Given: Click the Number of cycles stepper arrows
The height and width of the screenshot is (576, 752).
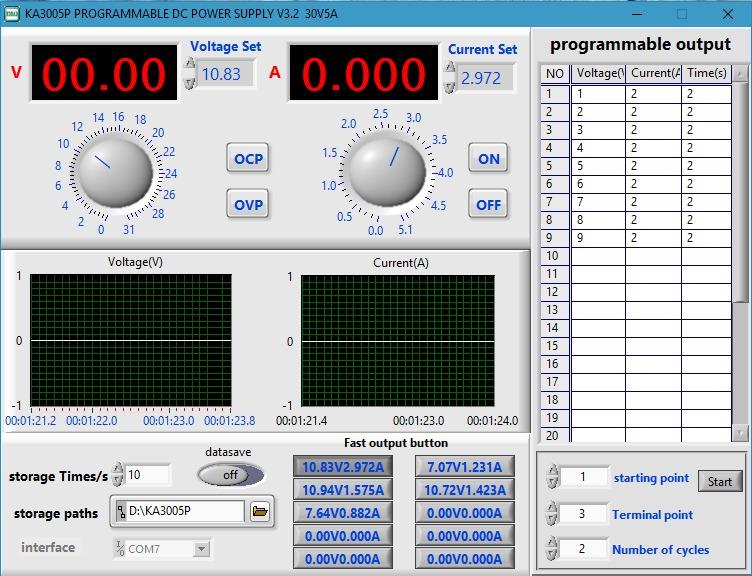Looking at the screenshot, I should pos(552,549).
